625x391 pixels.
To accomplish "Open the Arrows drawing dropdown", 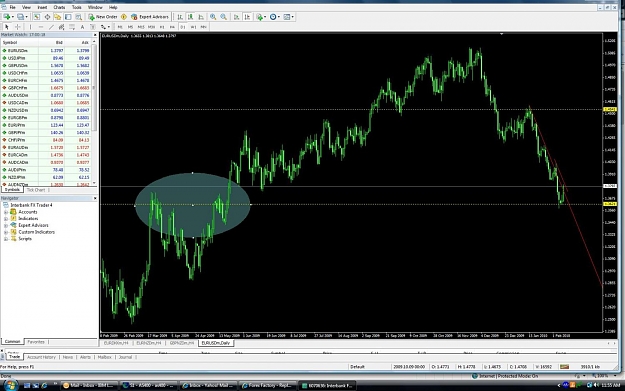I will pos(105,27).
